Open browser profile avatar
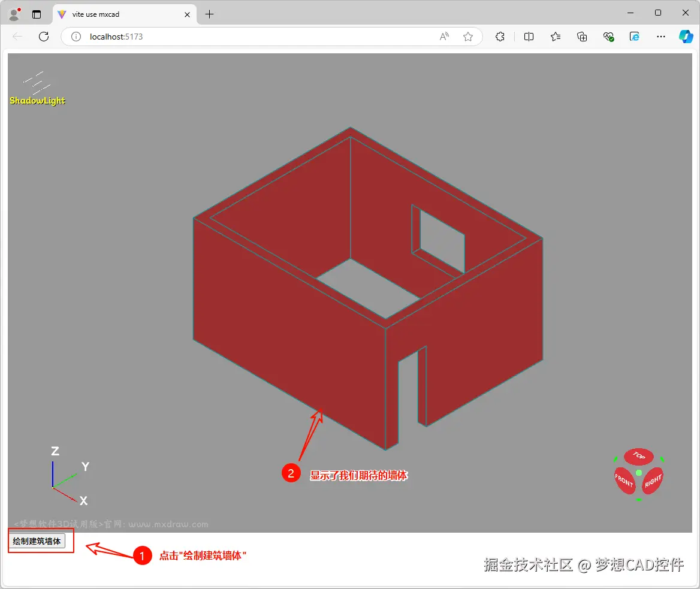The image size is (700, 589). point(14,14)
